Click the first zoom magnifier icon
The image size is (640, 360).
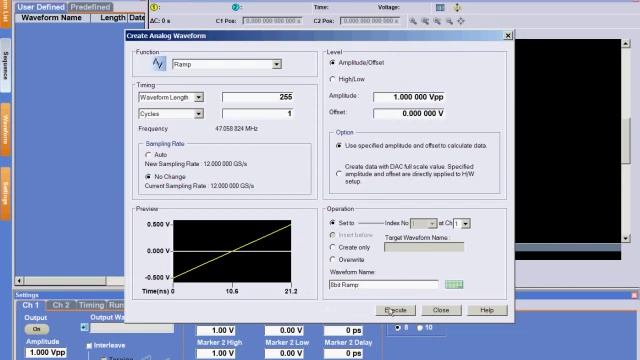pyautogui.click(x=413, y=21)
